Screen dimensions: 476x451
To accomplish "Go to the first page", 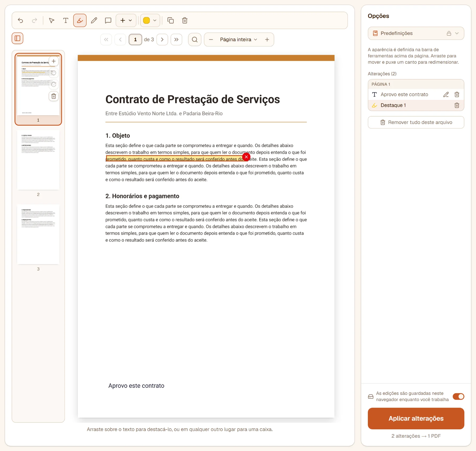I will pos(106,39).
